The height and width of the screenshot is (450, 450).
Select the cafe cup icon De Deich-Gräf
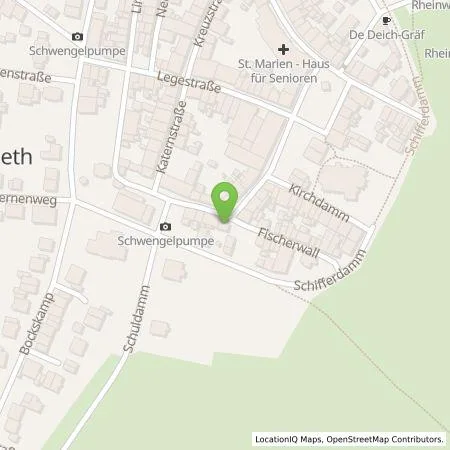pyautogui.click(x=386, y=21)
